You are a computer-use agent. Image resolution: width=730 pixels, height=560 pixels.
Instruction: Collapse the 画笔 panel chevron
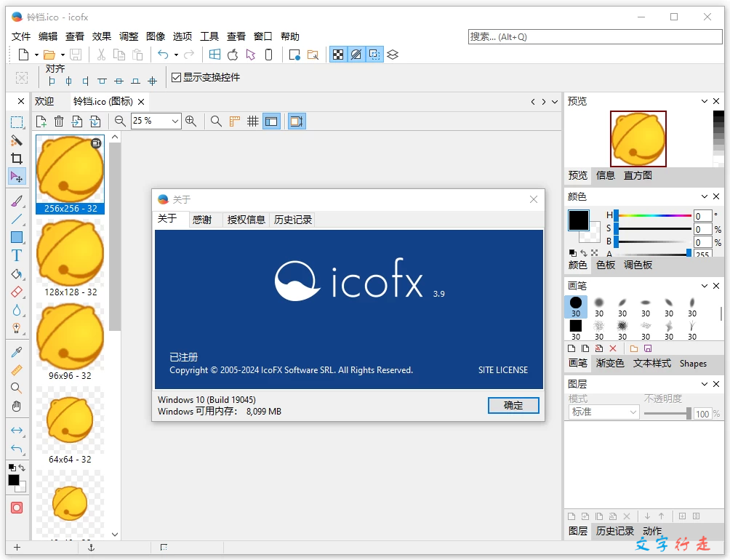705,286
